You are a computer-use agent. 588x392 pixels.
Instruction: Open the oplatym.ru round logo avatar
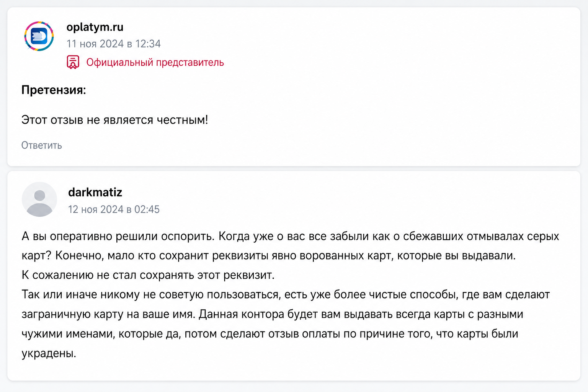[x=39, y=36]
